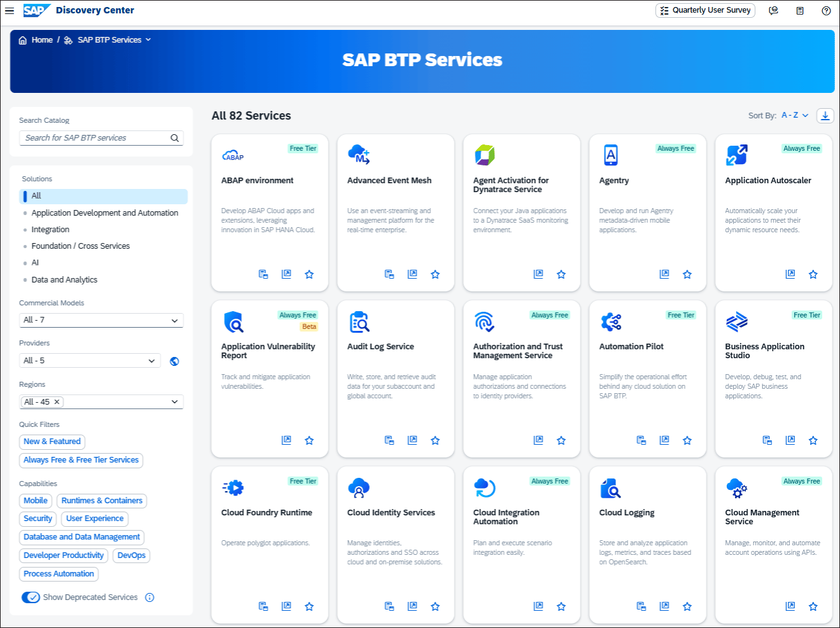Viewport: 840px width, 628px height.
Task: Open the Advanced Event Mesh card title
Action: 389,181
